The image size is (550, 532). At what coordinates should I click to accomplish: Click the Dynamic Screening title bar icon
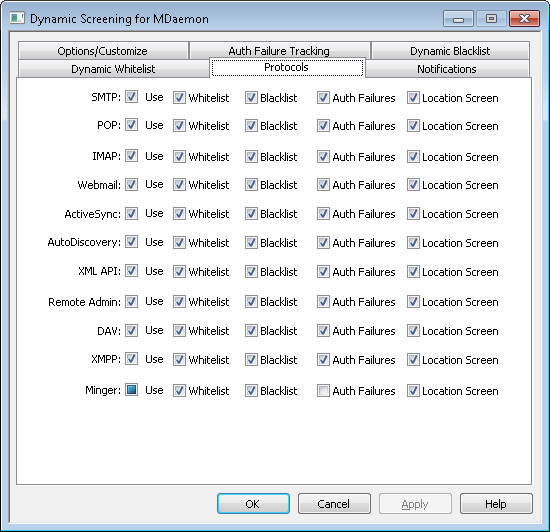[17, 18]
